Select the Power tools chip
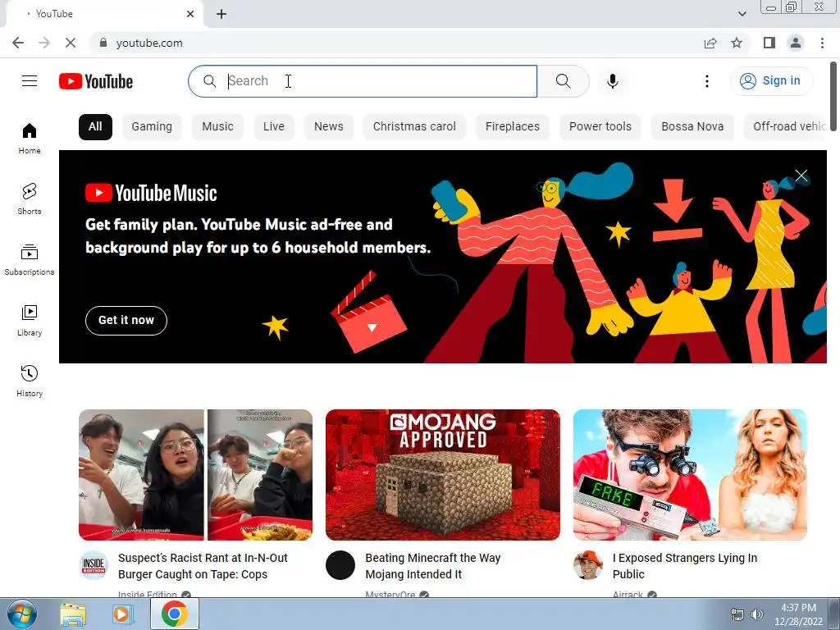The height and width of the screenshot is (630, 840). tap(600, 127)
